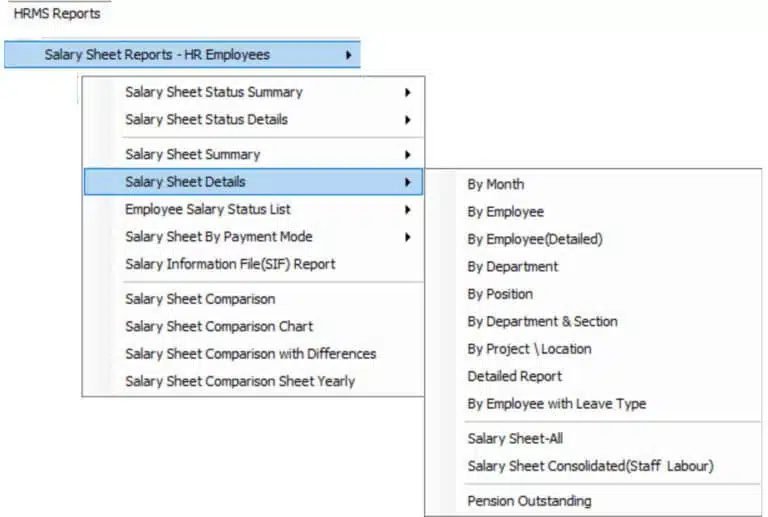Choose By Employee(Detailed) report

(535, 239)
